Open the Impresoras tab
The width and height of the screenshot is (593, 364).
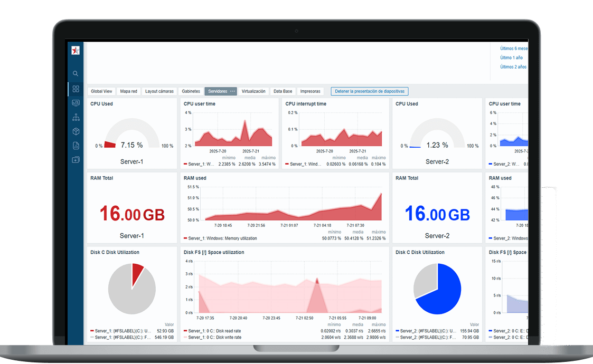[x=310, y=91]
